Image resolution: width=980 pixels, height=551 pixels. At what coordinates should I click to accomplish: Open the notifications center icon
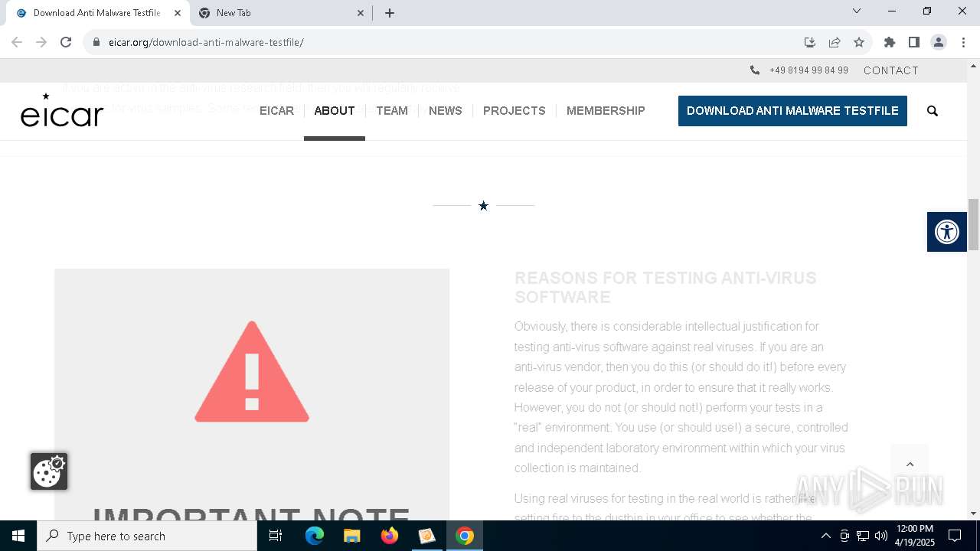(955, 536)
